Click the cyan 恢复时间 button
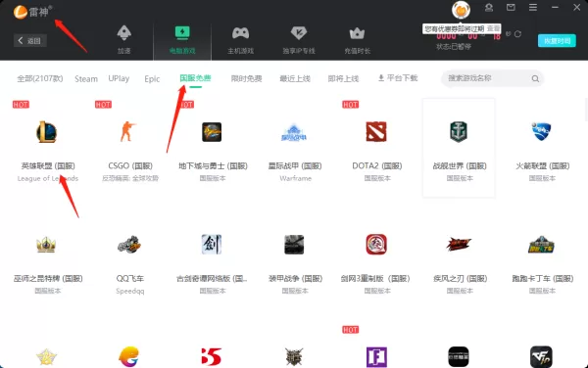The width and height of the screenshot is (588, 368). pyautogui.click(x=557, y=40)
